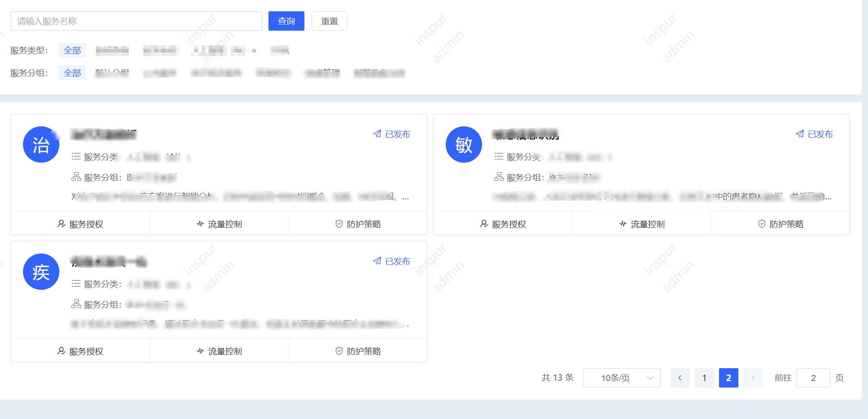Click 已发布 status on the 治 card
The width and height of the screenshot is (868, 419).
392,134
